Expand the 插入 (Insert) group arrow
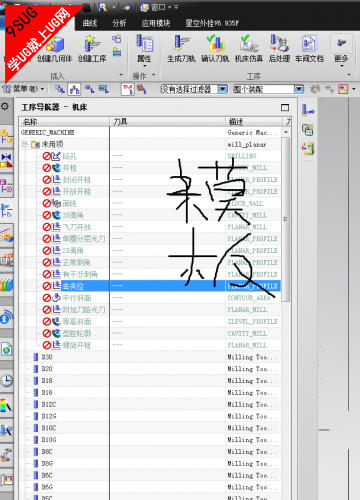This screenshot has height=500, width=360. [121, 75]
